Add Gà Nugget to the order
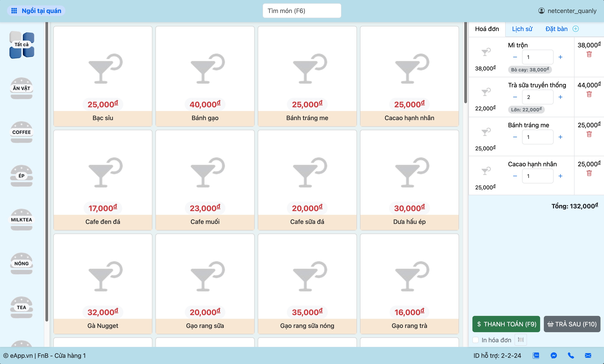The height and width of the screenshot is (364, 604). click(x=103, y=284)
